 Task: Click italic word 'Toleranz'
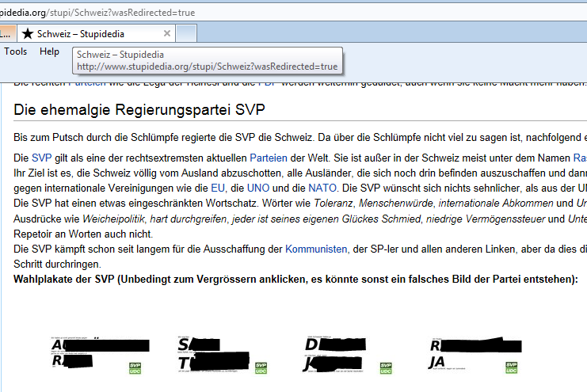[x=334, y=204]
